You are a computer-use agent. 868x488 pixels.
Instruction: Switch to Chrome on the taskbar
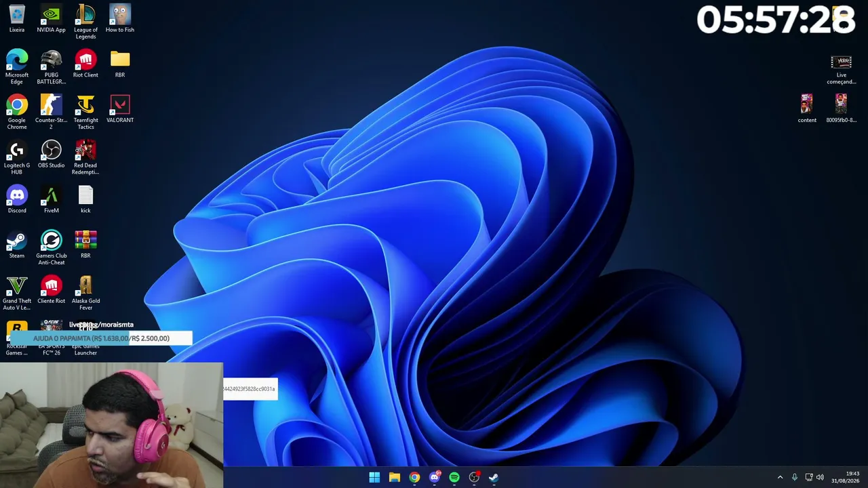(414, 477)
